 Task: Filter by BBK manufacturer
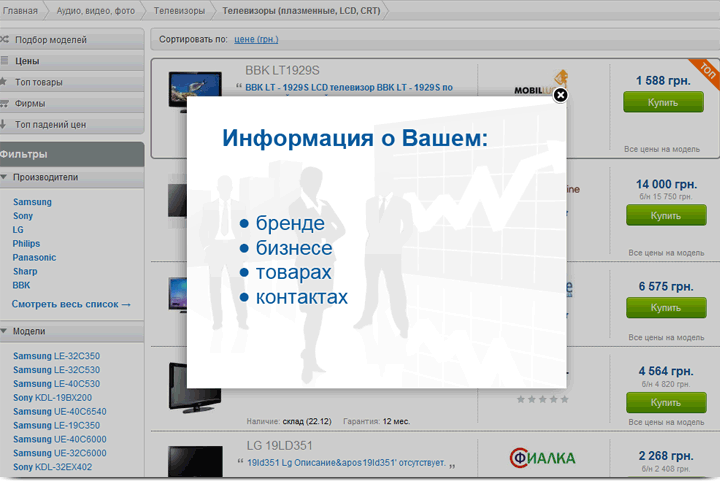coord(21,285)
